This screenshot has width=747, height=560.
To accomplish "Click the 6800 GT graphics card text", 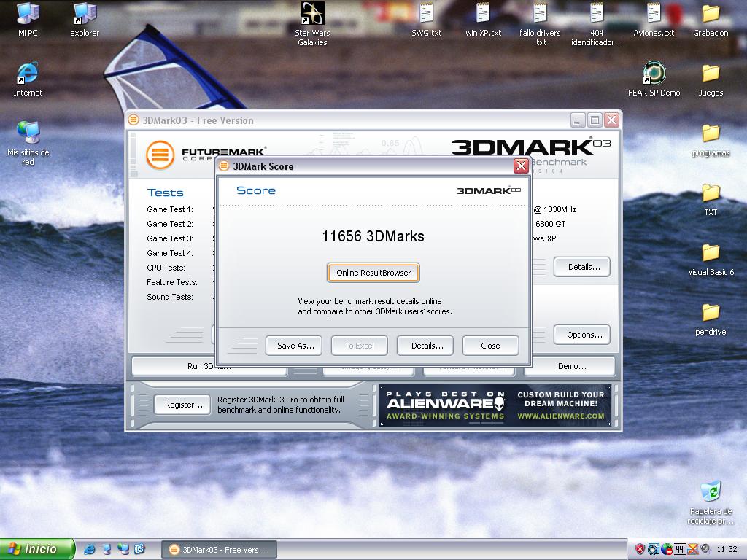I will [550, 224].
